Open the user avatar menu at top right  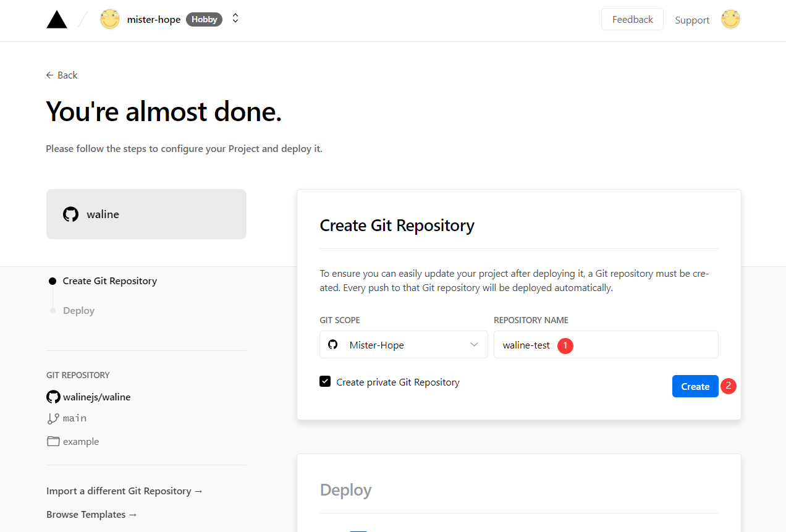pyautogui.click(x=730, y=20)
